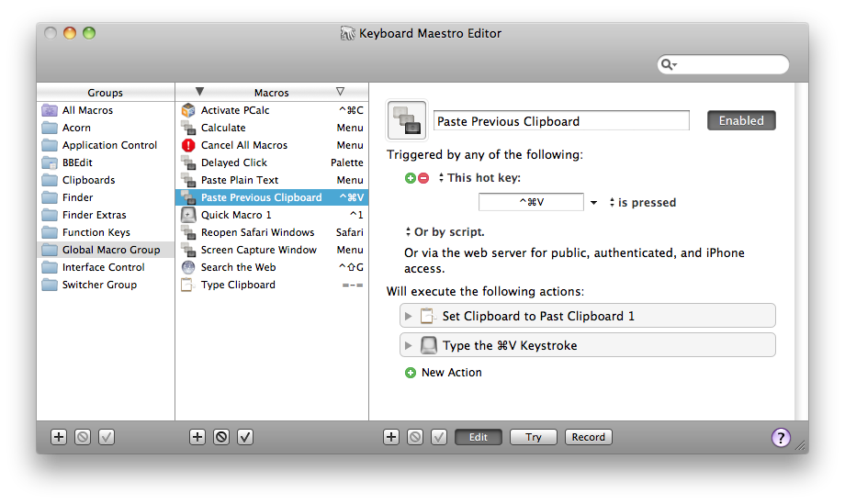
Task: Click the Search the Web globe icon
Action: coord(188,267)
